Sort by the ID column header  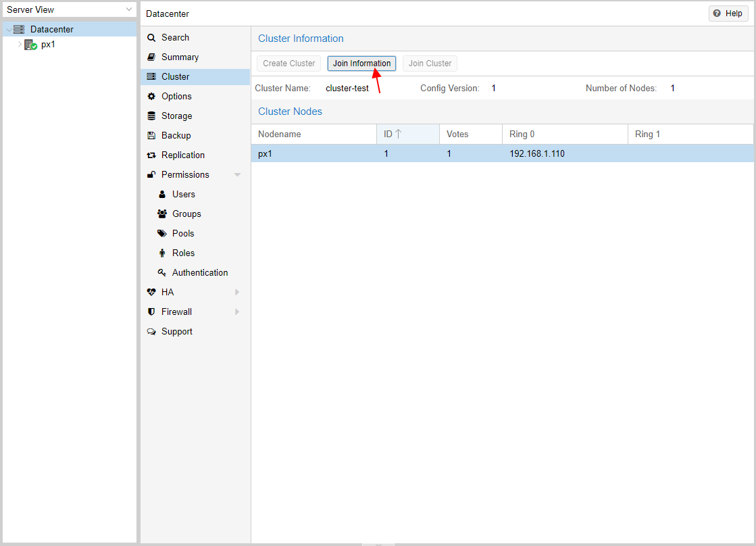coord(407,134)
